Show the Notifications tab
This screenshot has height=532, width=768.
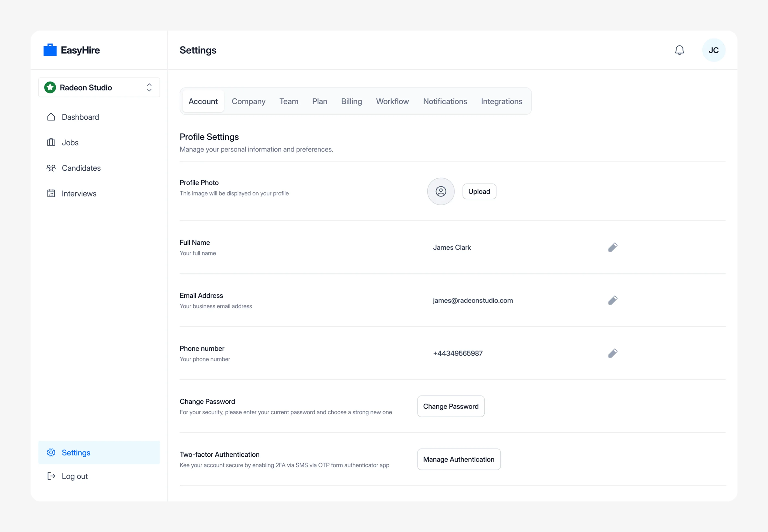point(445,101)
